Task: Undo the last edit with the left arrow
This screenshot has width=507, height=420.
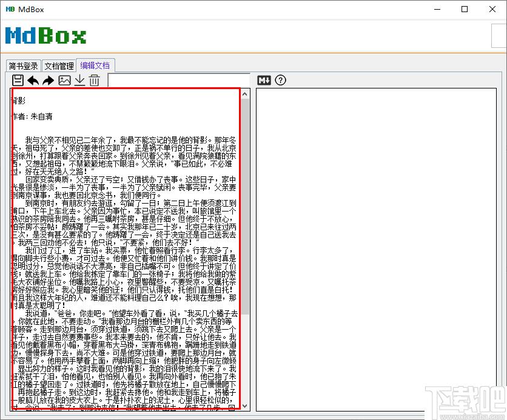Action: tap(33, 81)
